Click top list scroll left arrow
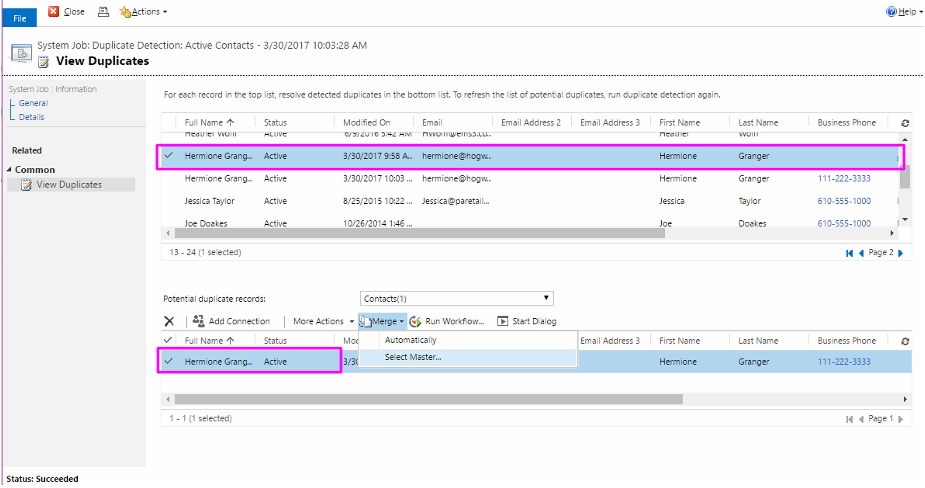925x488 pixels. click(x=168, y=233)
